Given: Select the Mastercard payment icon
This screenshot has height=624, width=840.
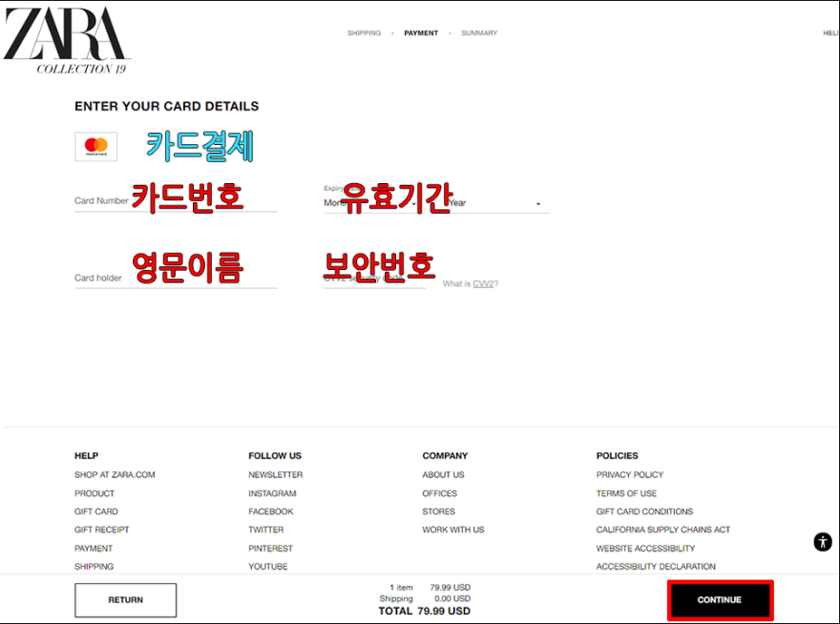Looking at the screenshot, I should (x=95, y=146).
